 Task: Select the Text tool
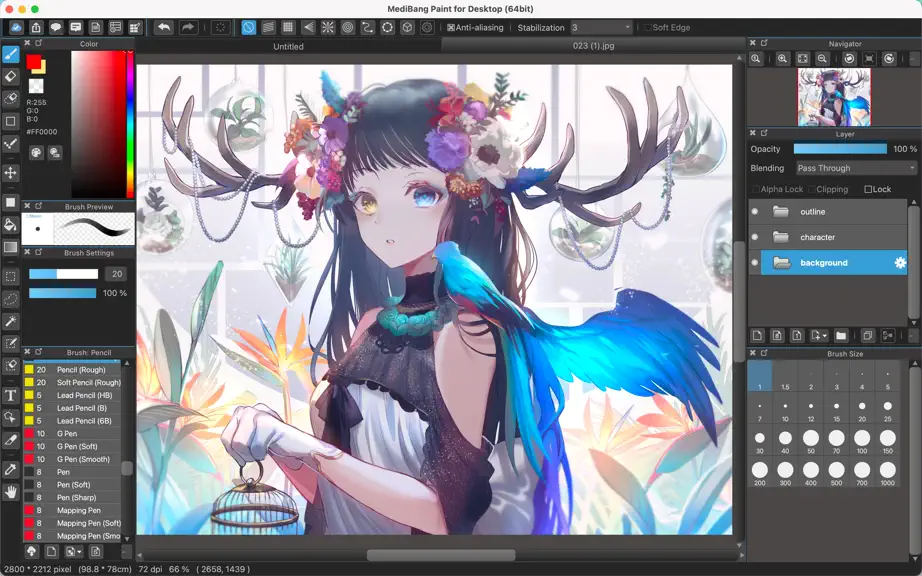tap(11, 396)
